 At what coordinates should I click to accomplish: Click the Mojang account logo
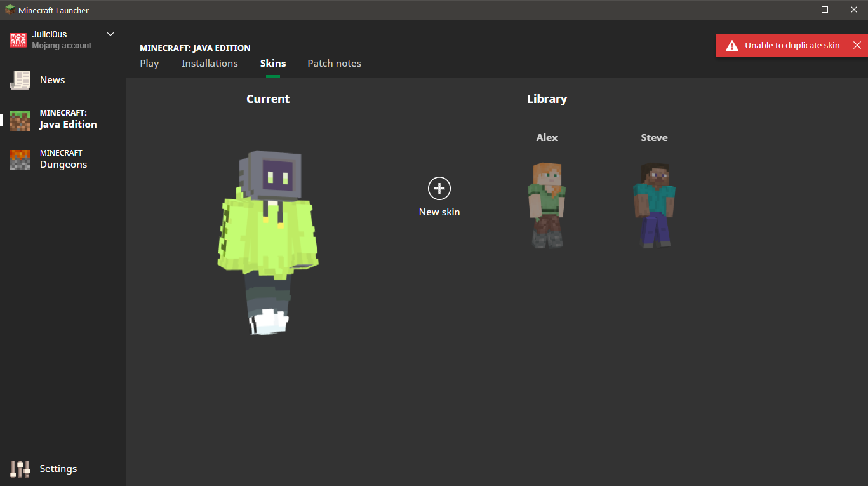click(18, 40)
